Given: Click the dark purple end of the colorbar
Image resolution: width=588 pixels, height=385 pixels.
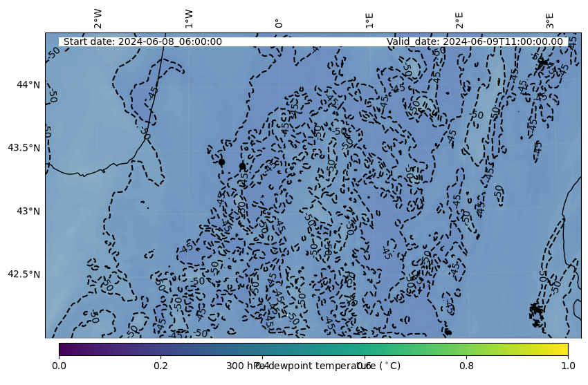Looking at the screenshot, I should point(63,348).
